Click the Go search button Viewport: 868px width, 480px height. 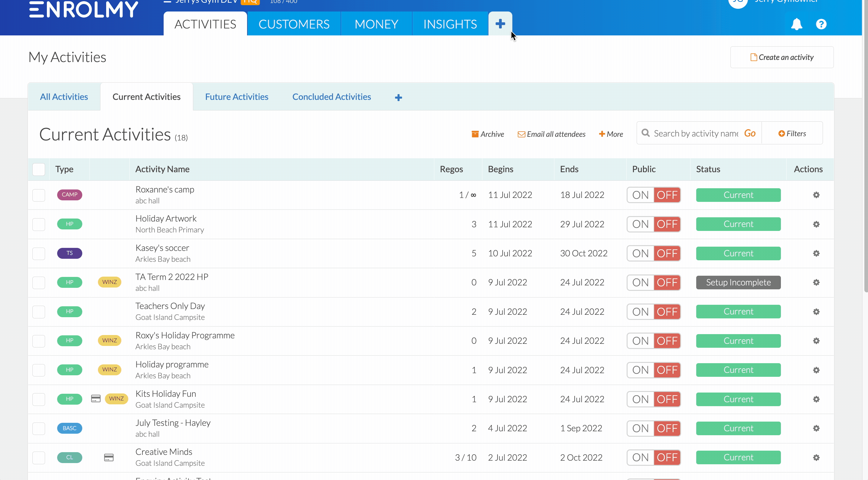(x=750, y=133)
